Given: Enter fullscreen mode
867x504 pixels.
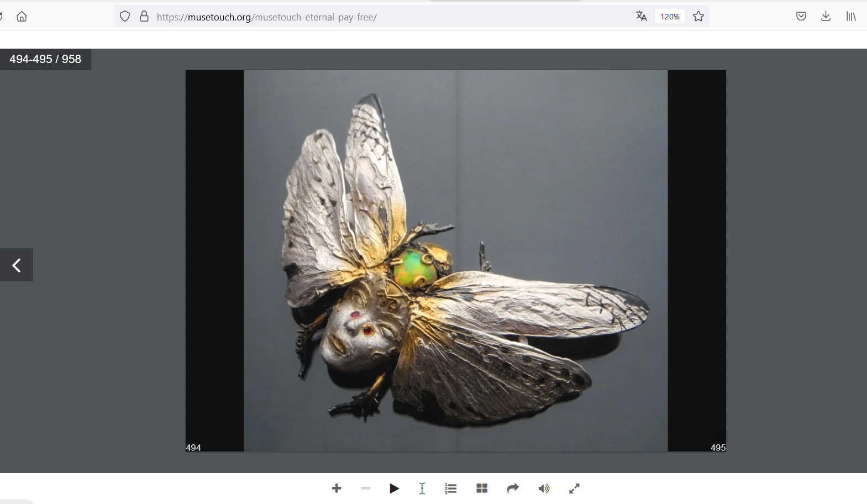Looking at the screenshot, I should (574, 489).
